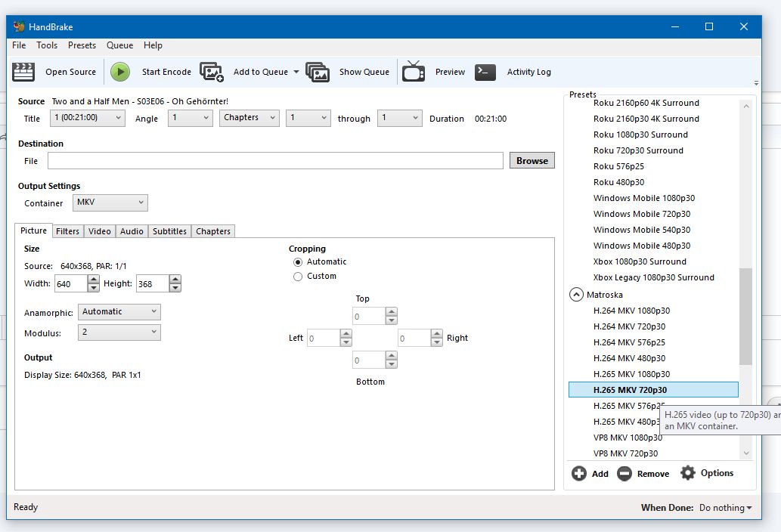781x532 pixels.
Task: Click the Preview label
Action: pos(451,72)
